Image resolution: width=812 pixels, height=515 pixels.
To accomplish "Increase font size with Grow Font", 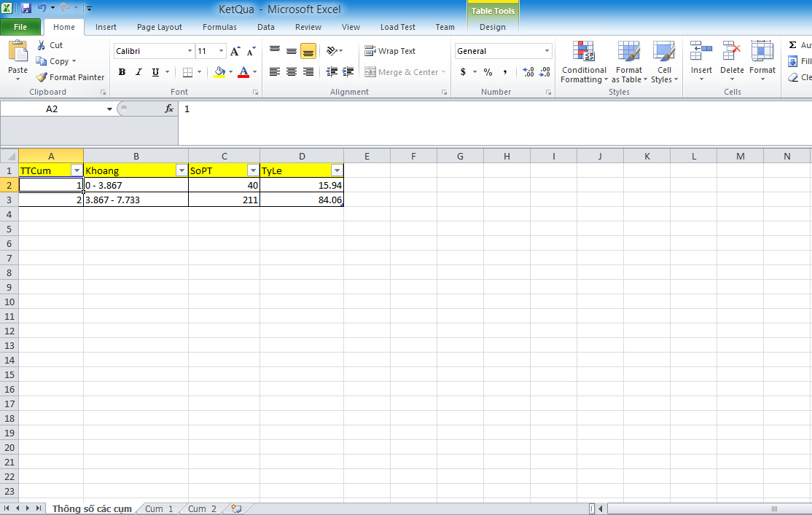I will (235, 51).
